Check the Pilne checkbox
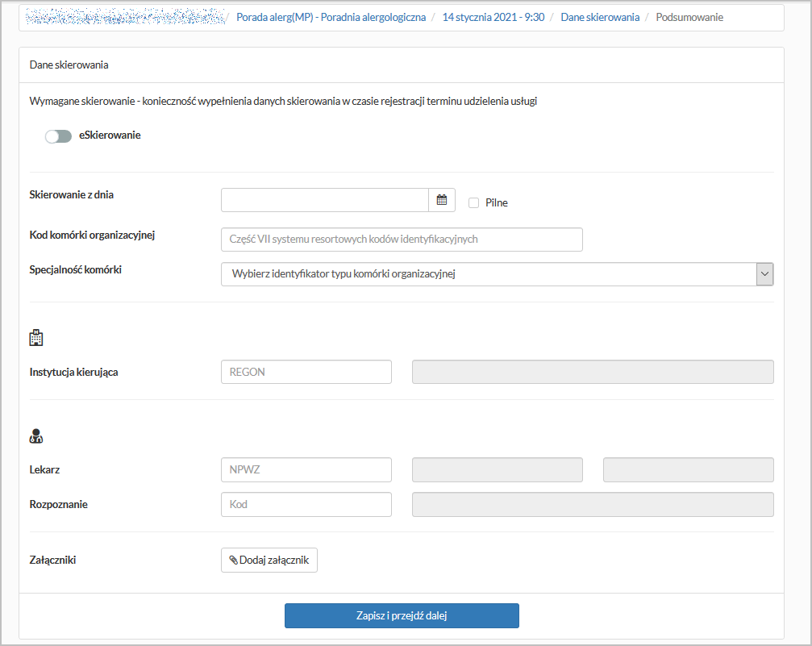Viewport: 812px width, 646px height. (473, 202)
